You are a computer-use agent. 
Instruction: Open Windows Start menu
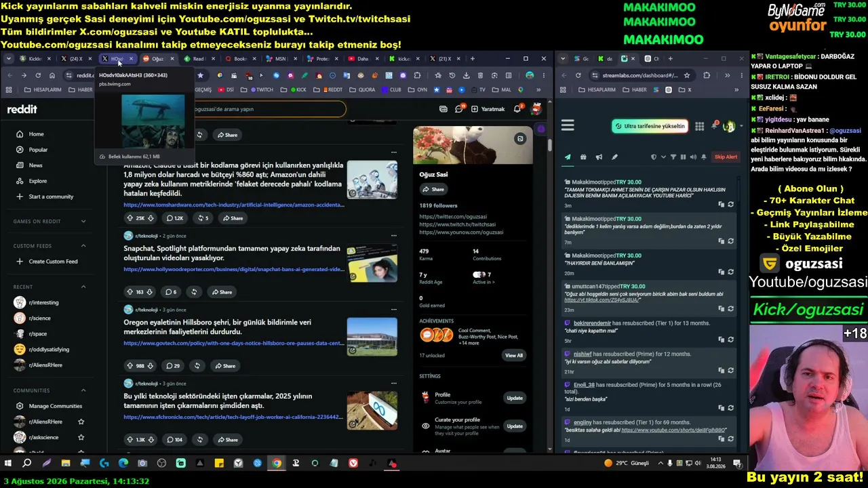coord(8,464)
